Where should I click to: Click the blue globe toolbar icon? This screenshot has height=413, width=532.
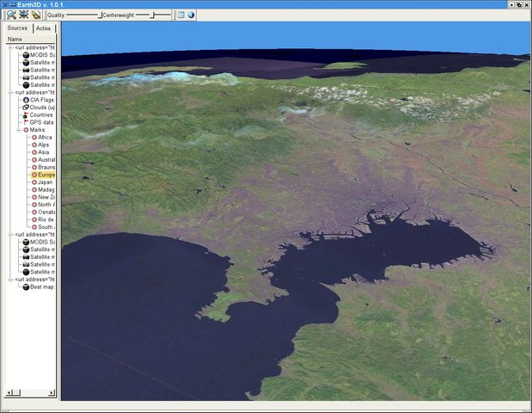pyautogui.click(x=191, y=15)
